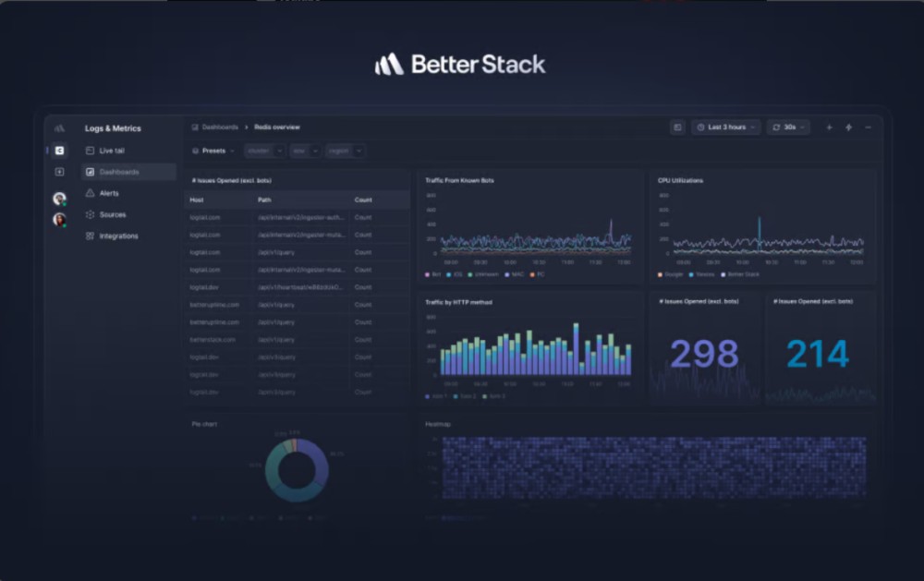The height and width of the screenshot is (581, 924).
Task: Toggle the Bot series in Traffic legend
Action: [x=433, y=274]
